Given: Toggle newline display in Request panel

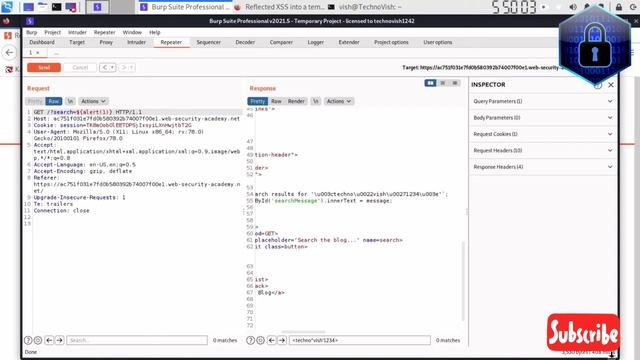Looking at the screenshot, I should pyautogui.click(x=70, y=101).
